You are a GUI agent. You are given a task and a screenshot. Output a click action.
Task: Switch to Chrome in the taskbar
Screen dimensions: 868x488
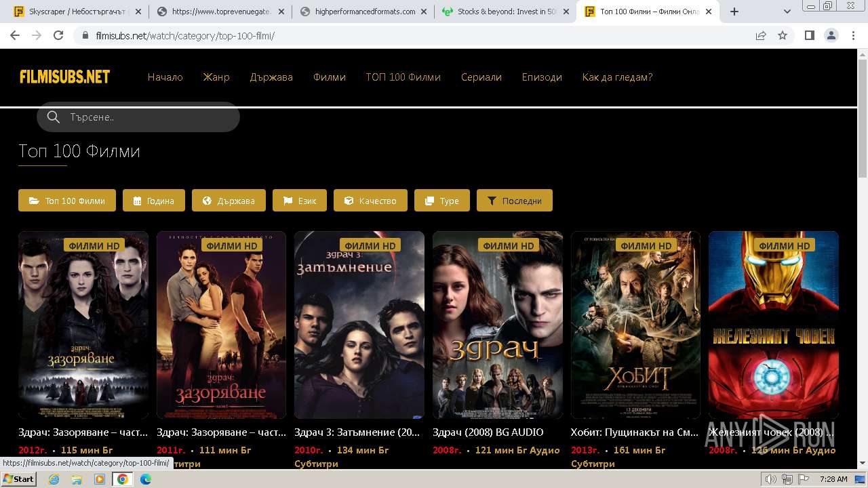(x=123, y=479)
